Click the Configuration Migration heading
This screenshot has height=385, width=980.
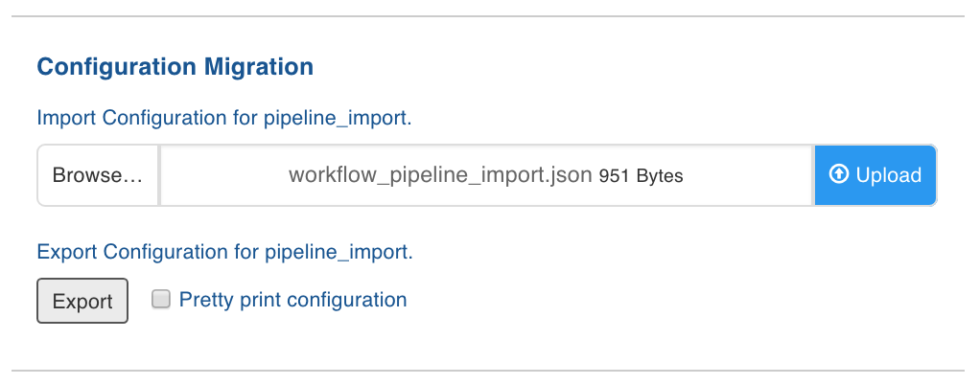pyautogui.click(x=175, y=67)
